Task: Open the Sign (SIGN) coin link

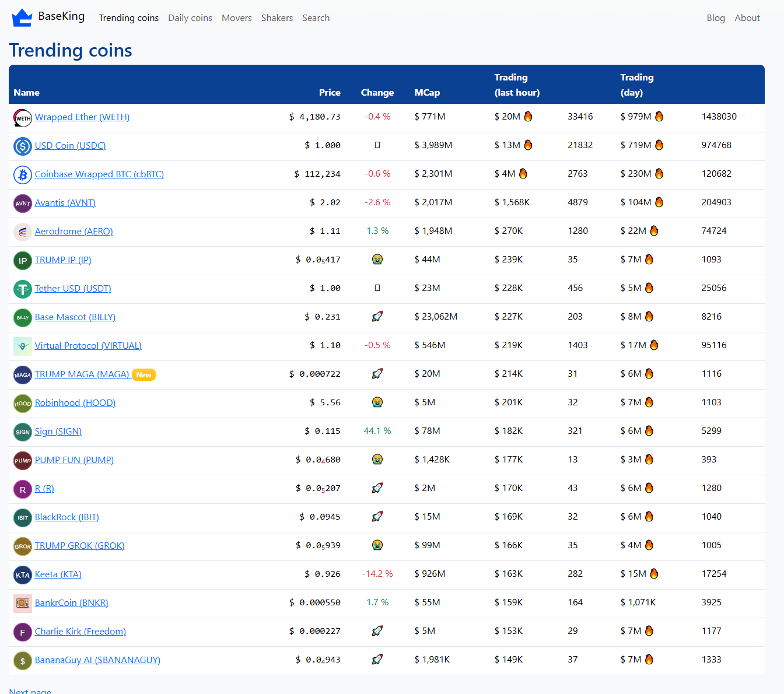Action: [58, 432]
